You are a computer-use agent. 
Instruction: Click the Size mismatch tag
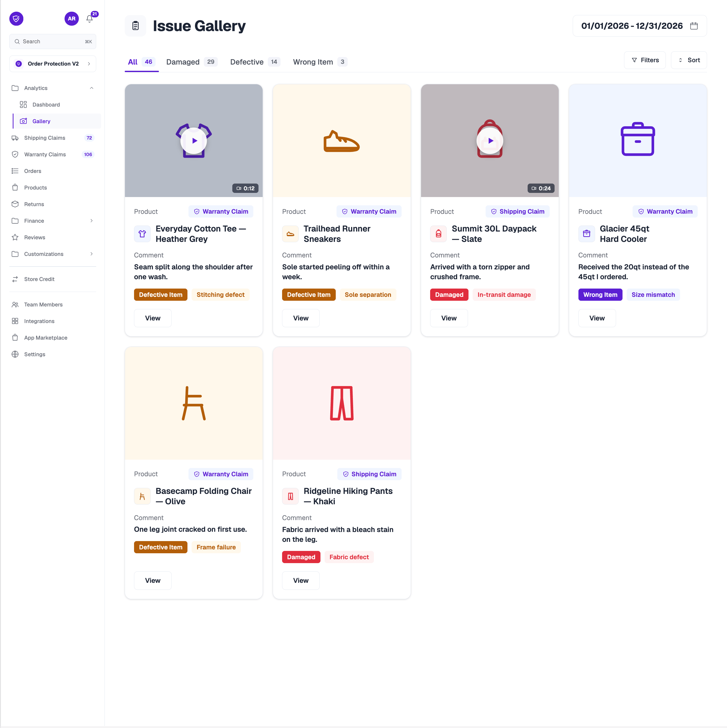[x=653, y=294]
